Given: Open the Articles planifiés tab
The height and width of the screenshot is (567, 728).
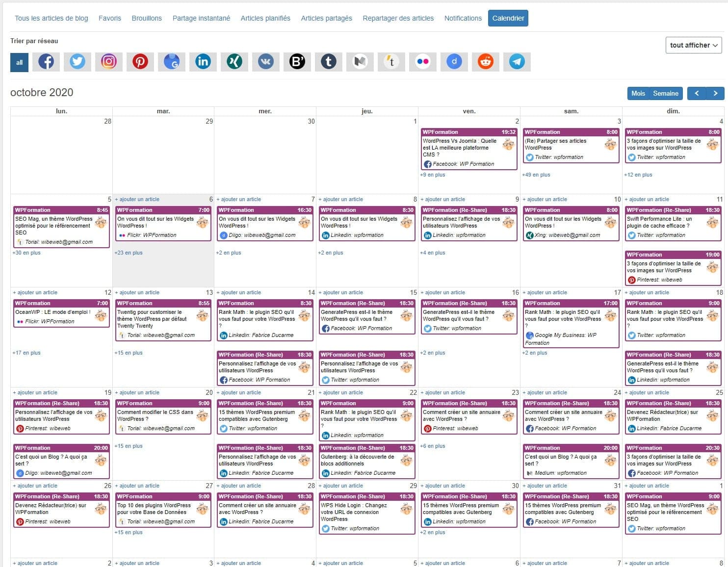Looking at the screenshot, I should pyautogui.click(x=265, y=18).
